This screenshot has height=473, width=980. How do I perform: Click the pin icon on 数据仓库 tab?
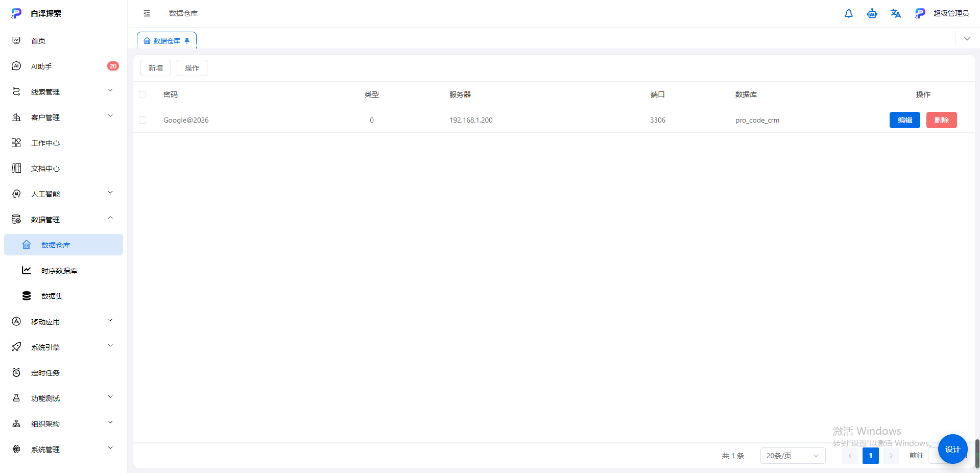[187, 41]
